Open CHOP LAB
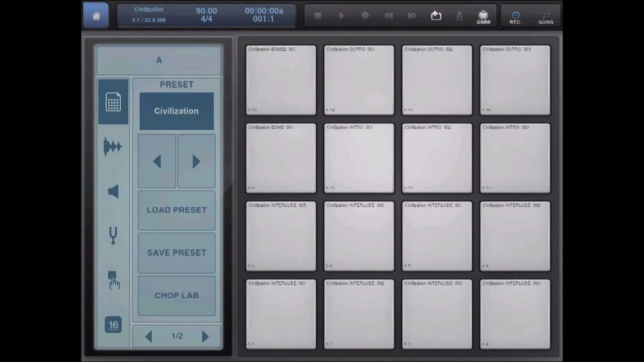 click(177, 296)
